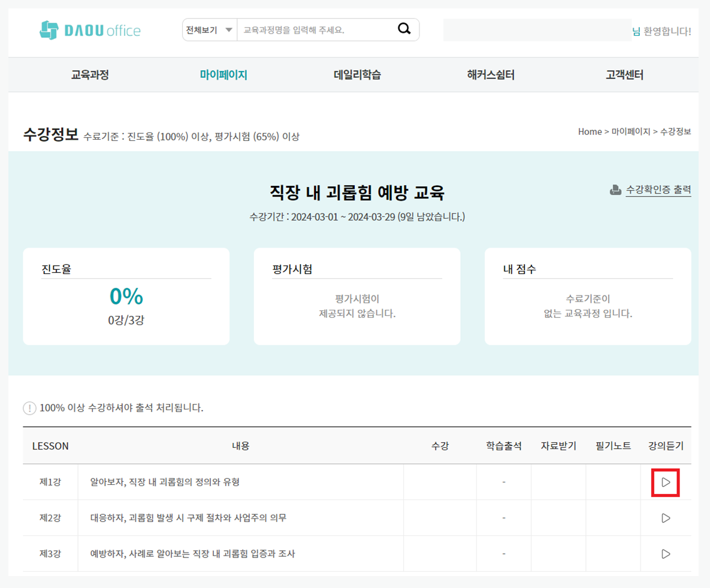Viewport: 710px width, 588px height.
Task: Go to 마이페이지 menu
Action: click(223, 75)
